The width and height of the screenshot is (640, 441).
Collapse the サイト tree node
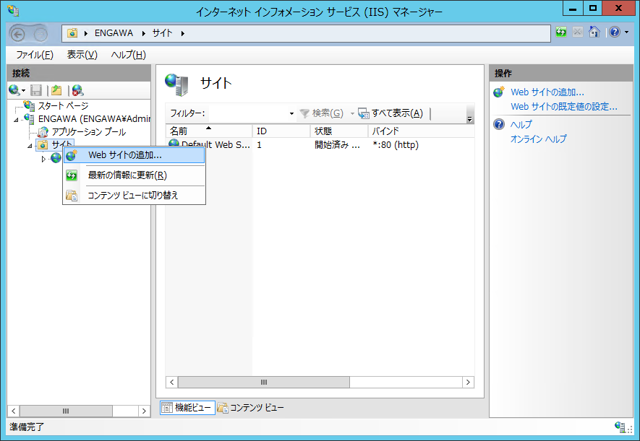point(30,146)
